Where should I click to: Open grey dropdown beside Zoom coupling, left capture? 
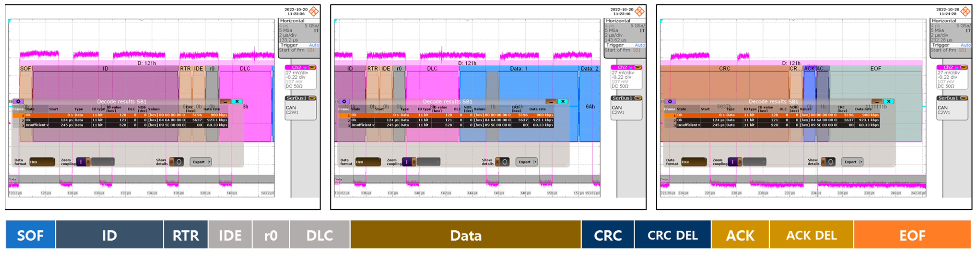[x=103, y=162]
